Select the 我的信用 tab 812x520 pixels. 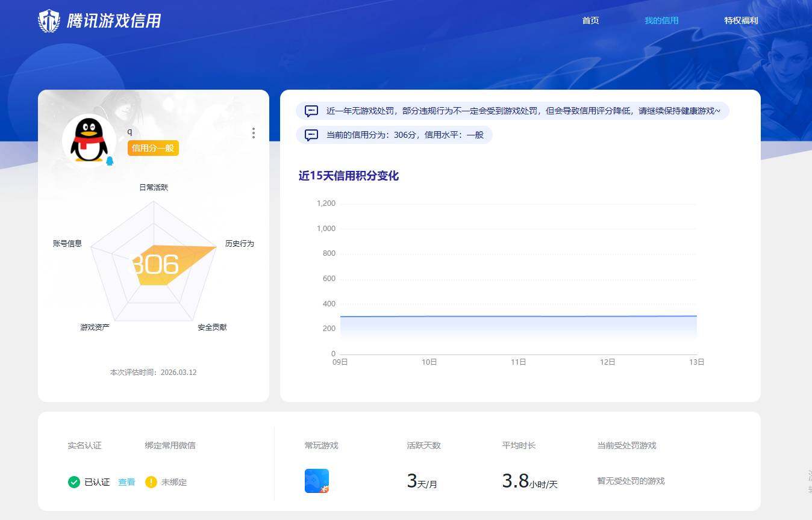[x=661, y=20]
